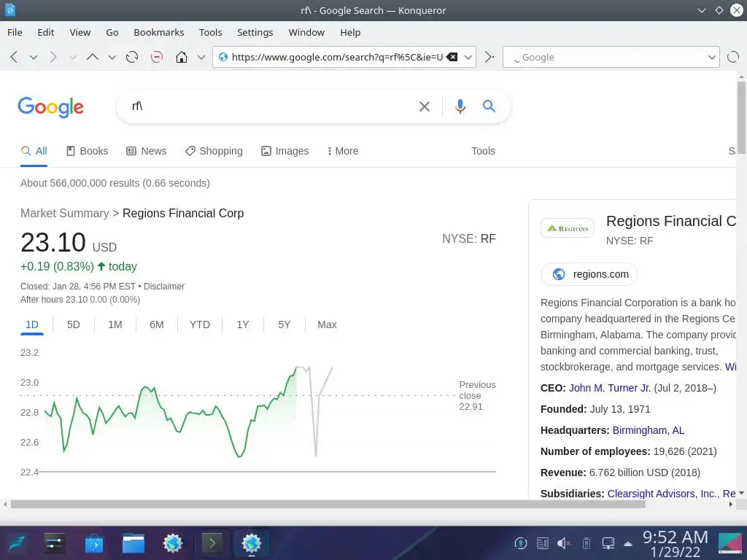Open the updates tray icon
Screen dimensions: 747x560
coord(521,543)
